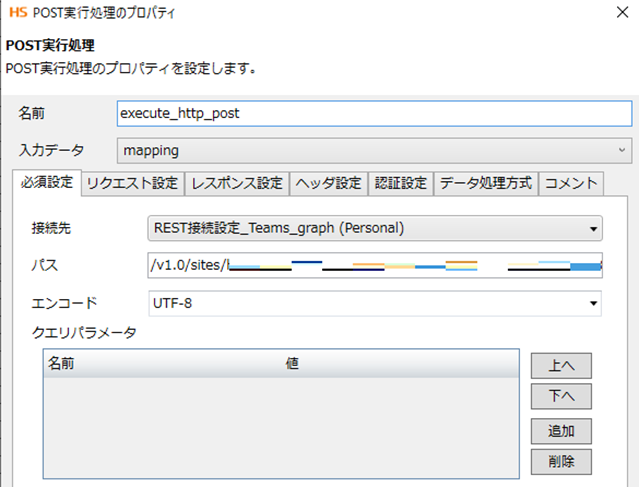Click the HS application icon in title bar
The height and width of the screenshot is (487, 639).
pyautogui.click(x=16, y=13)
